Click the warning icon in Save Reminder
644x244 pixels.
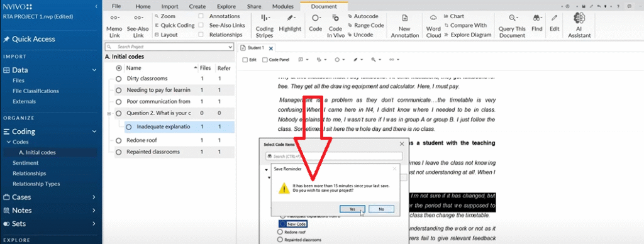(284, 189)
